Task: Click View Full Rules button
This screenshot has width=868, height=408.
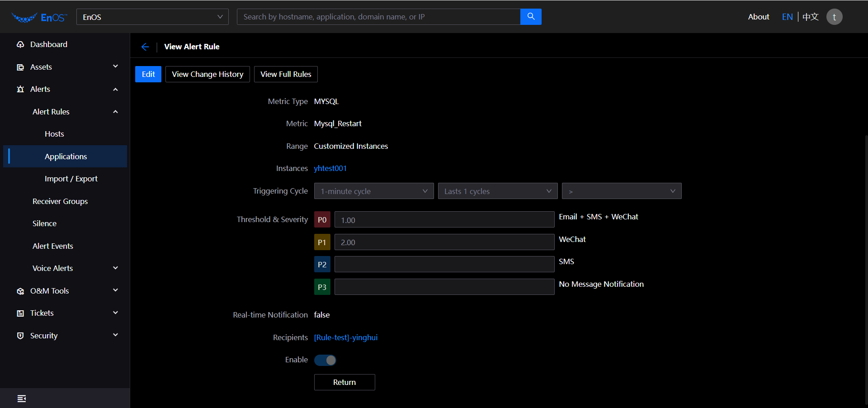Action: 286,74
